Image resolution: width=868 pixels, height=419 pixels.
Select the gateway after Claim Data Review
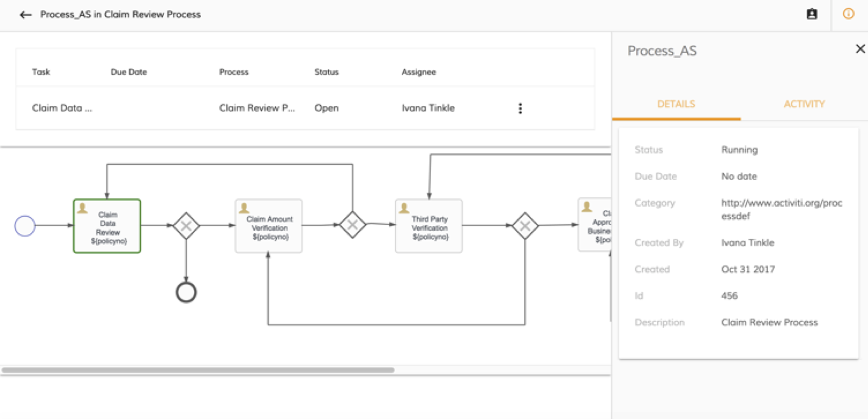tap(185, 226)
